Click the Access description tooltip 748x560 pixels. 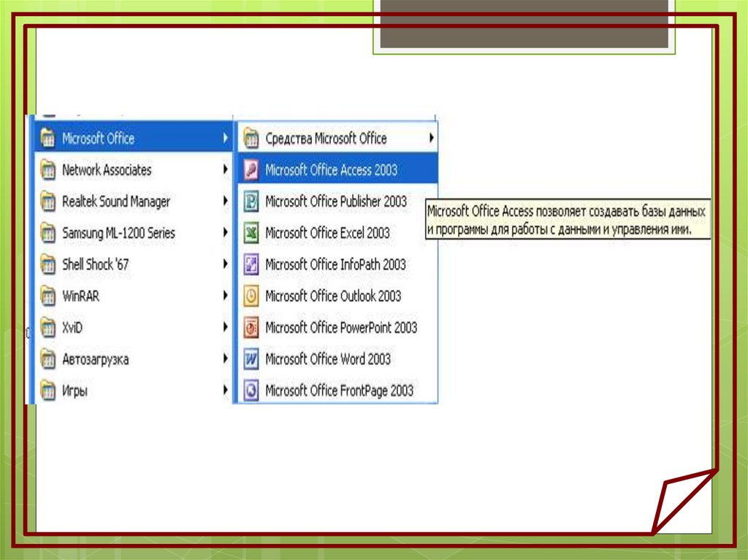[x=568, y=220]
